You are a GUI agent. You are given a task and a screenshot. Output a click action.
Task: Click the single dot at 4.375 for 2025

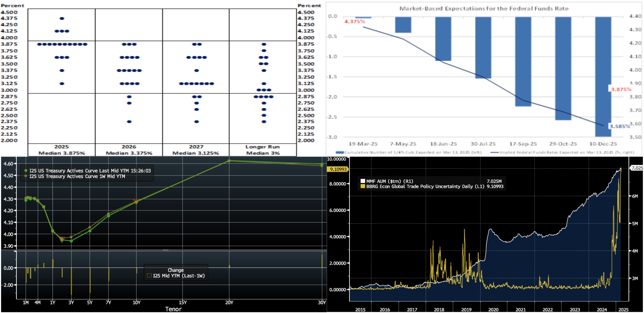tap(62, 18)
